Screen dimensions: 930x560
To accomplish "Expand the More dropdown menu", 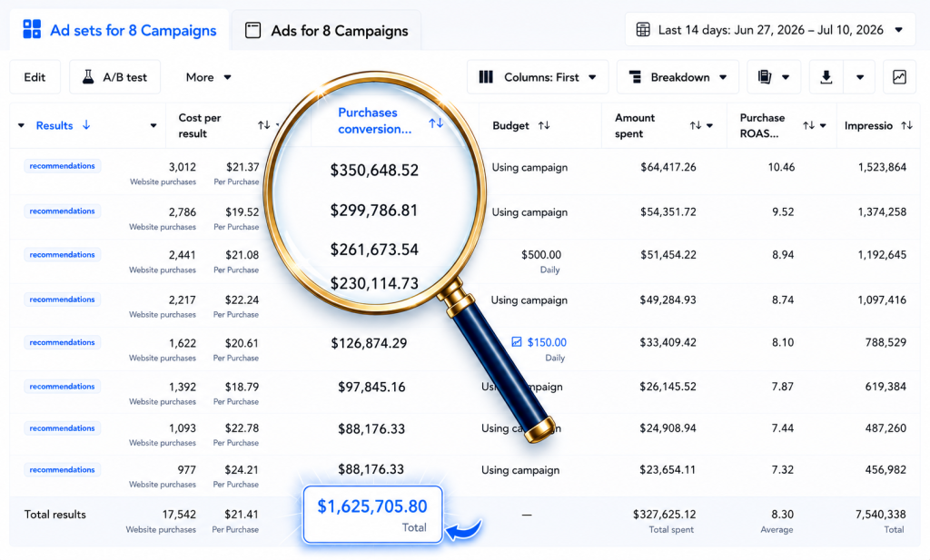I will pyautogui.click(x=208, y=77).
